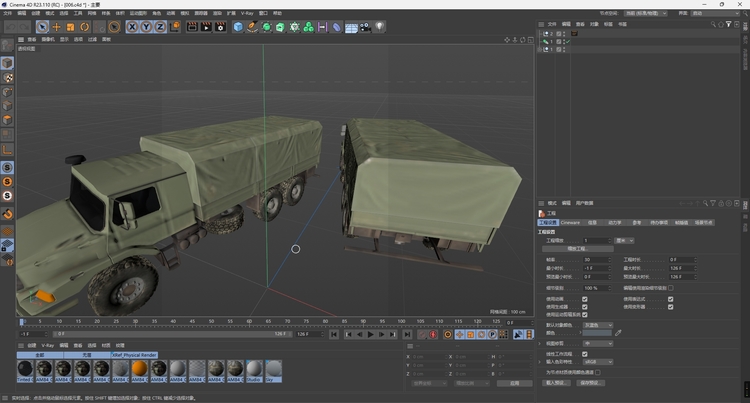This screenshot has height=403, width=750.
Task: Click the red record keyframe button
Action: pyautogui.click(x=422, y=335)
